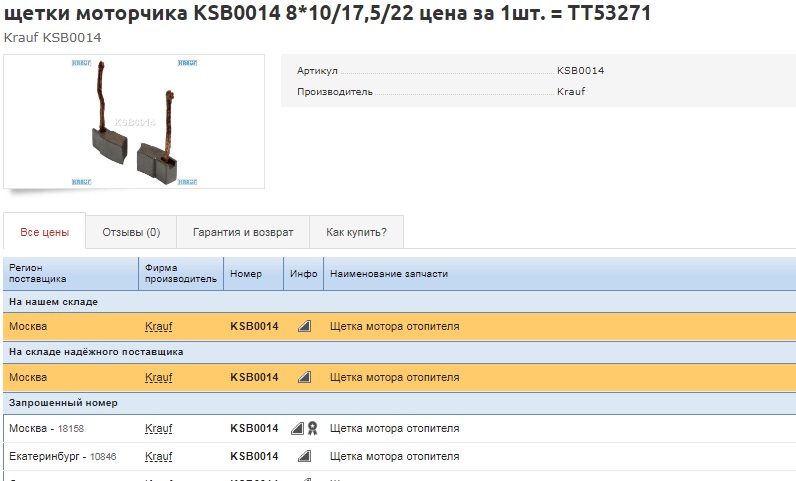This screenshot has height=481, width=796.
Task: Open the brush product photo thumbnail
Action: point(134,121)
